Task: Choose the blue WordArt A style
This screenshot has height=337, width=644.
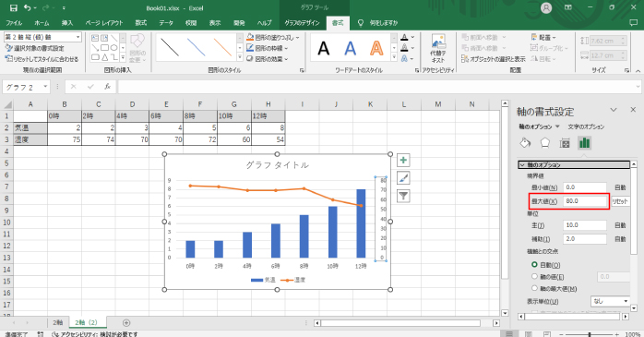Action: click(x=350, y=49)
